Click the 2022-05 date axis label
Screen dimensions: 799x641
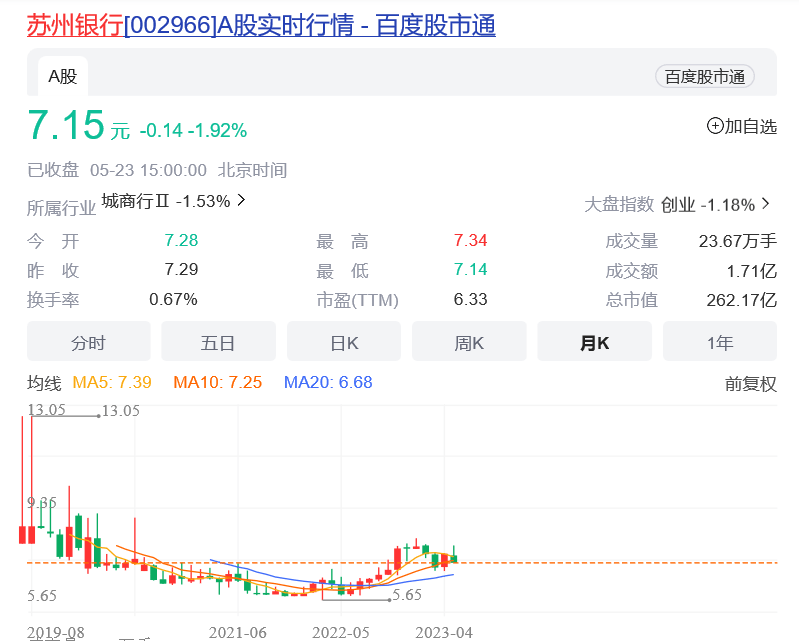(x=340, y=632)
